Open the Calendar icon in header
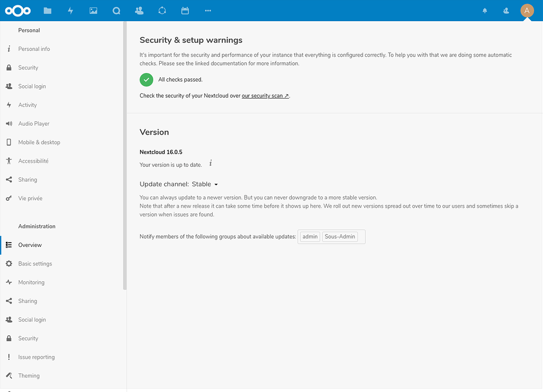 click(185, 11)
